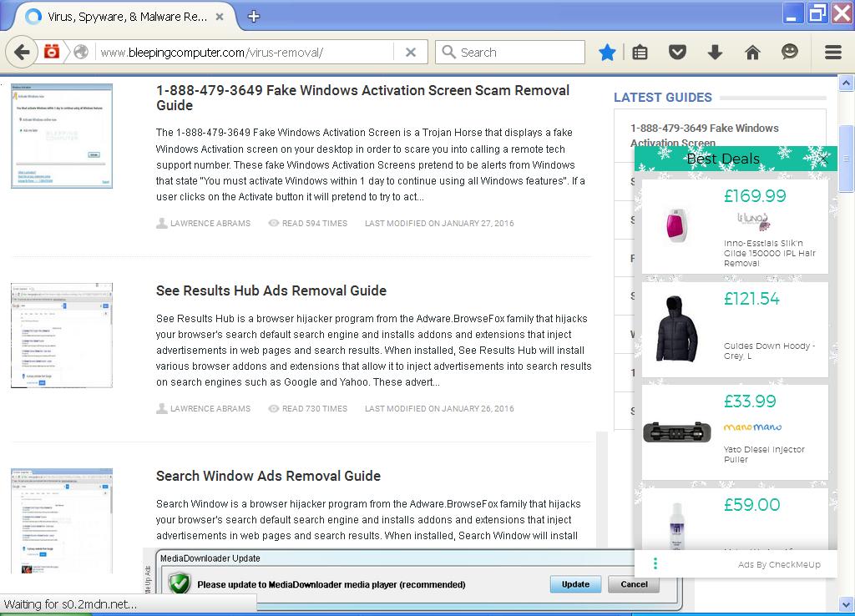The width and height of the screenshot is (855, 616).
Task: Close the Best Deals ad panel
Action: point(825,159)
